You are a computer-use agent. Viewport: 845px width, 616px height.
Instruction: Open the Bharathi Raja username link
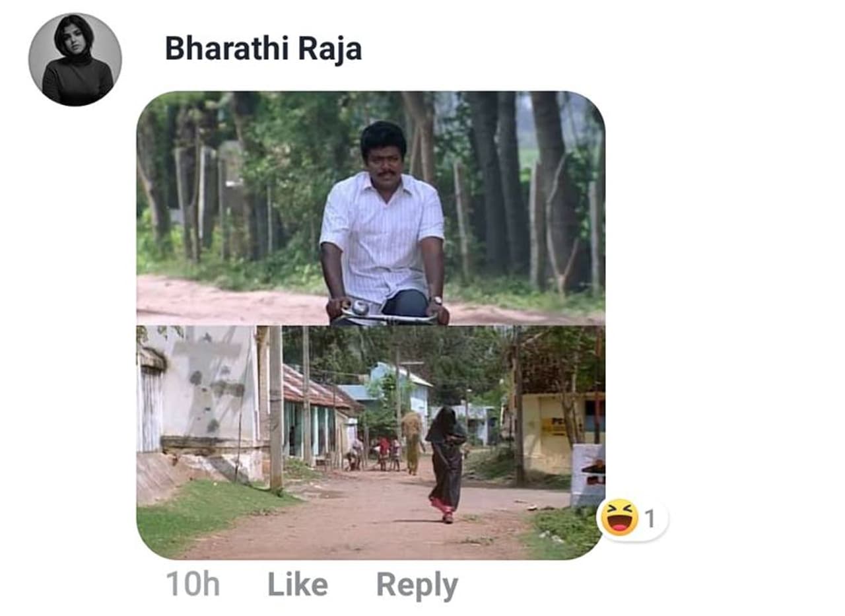pos(263,48)
